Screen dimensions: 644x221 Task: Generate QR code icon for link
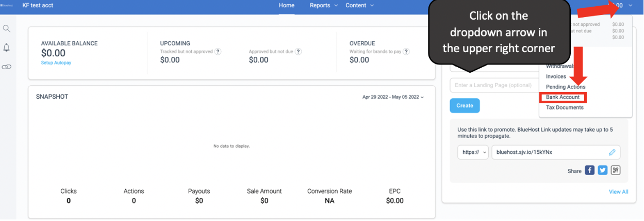616,170
